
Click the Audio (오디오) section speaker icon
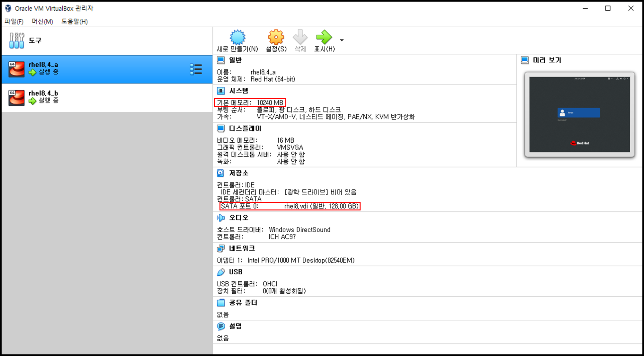point(220,218)
